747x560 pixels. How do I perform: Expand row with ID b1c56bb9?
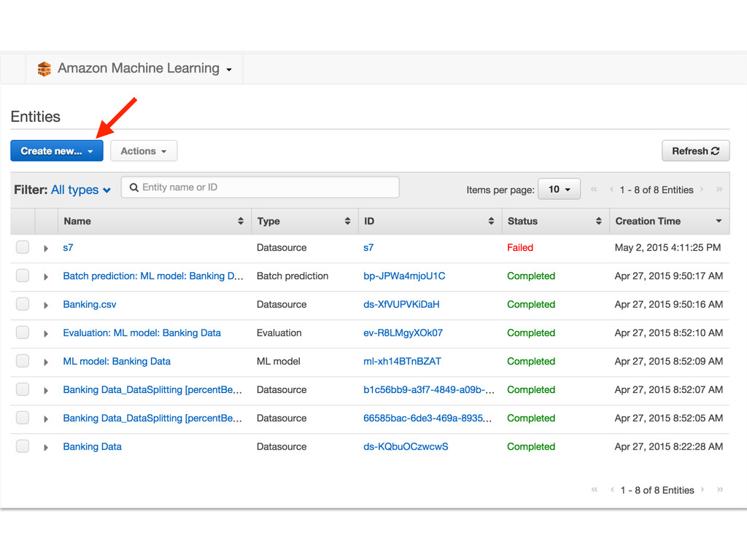[x=46, y=391]
